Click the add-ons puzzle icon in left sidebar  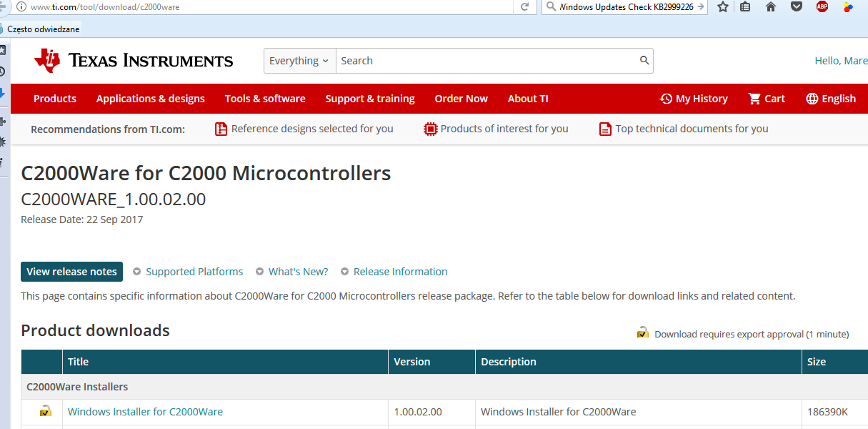pos(2,122)
